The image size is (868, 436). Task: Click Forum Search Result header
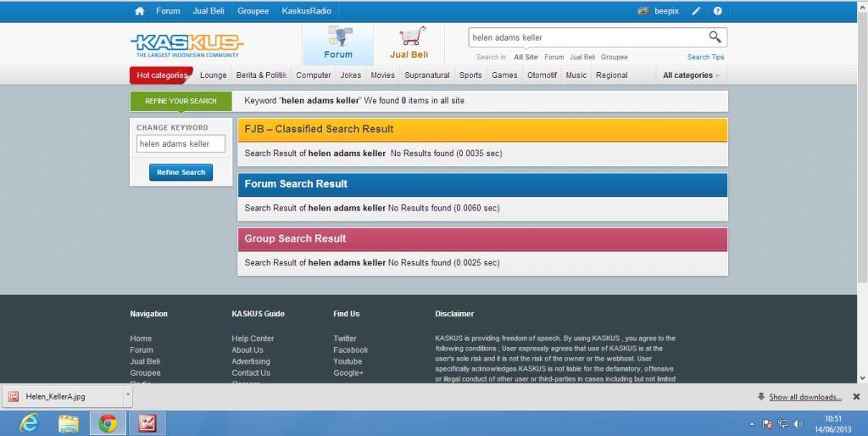click(482, 184)
